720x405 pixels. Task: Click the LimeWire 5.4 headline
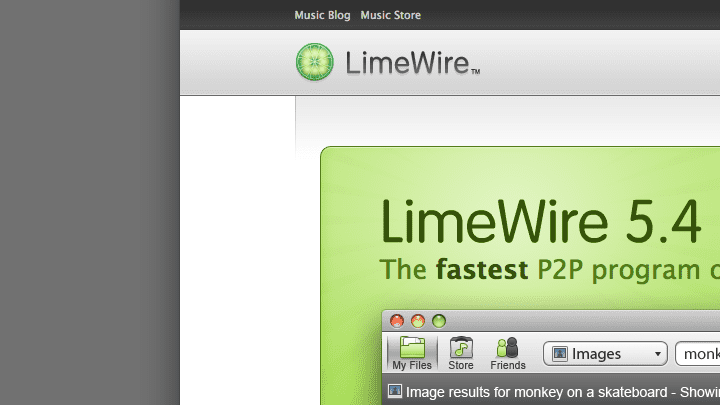pos(540,222)
